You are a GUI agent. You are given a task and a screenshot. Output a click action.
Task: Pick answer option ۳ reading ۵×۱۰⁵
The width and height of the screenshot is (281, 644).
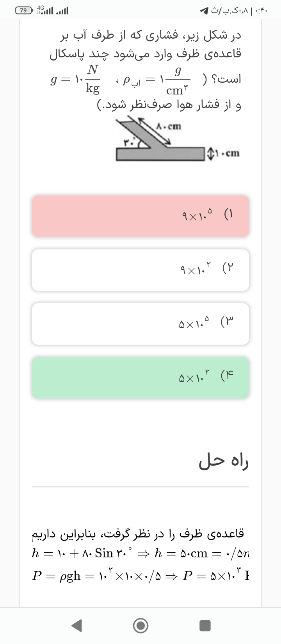pos(140,324)
